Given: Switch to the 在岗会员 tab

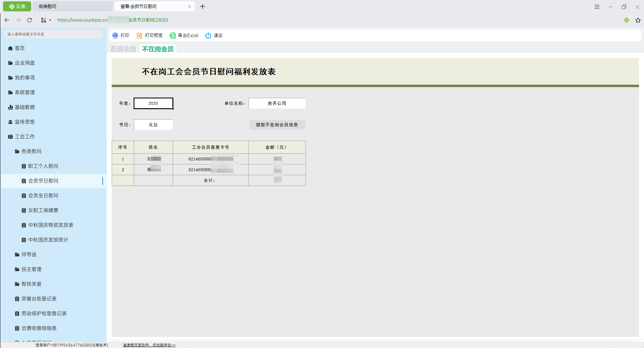Looking at the screenshot, I should click(x=123, y=49).
